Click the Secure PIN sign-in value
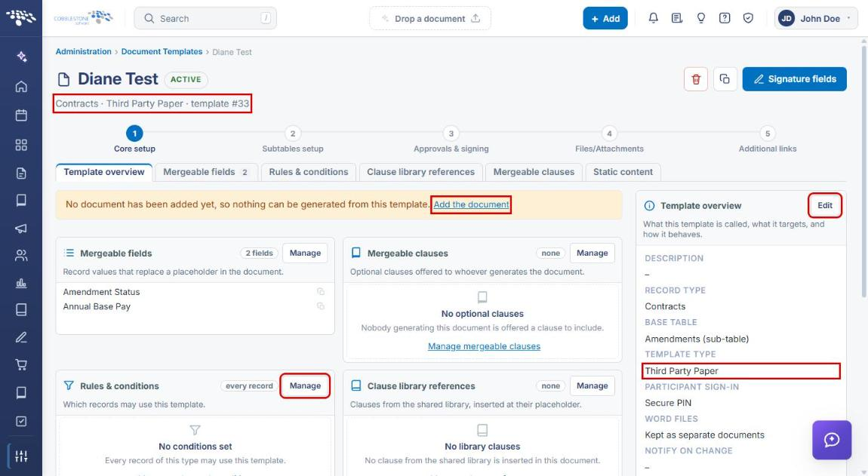 pyautogui.click(x=668, y=403)
